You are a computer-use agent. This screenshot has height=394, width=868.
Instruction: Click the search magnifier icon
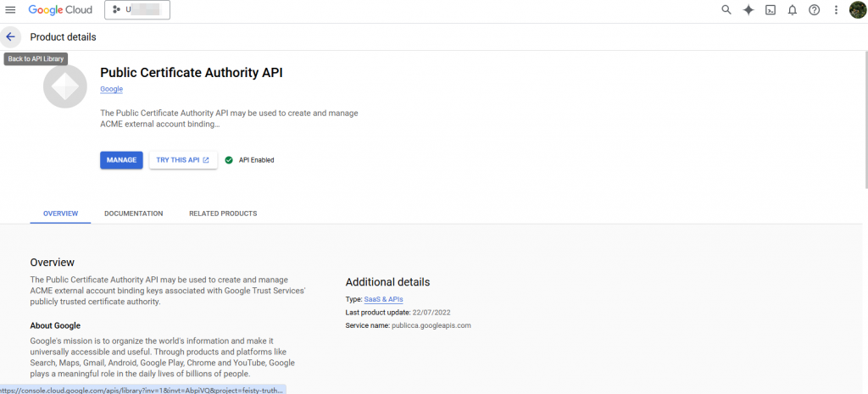tap(726, 10)
